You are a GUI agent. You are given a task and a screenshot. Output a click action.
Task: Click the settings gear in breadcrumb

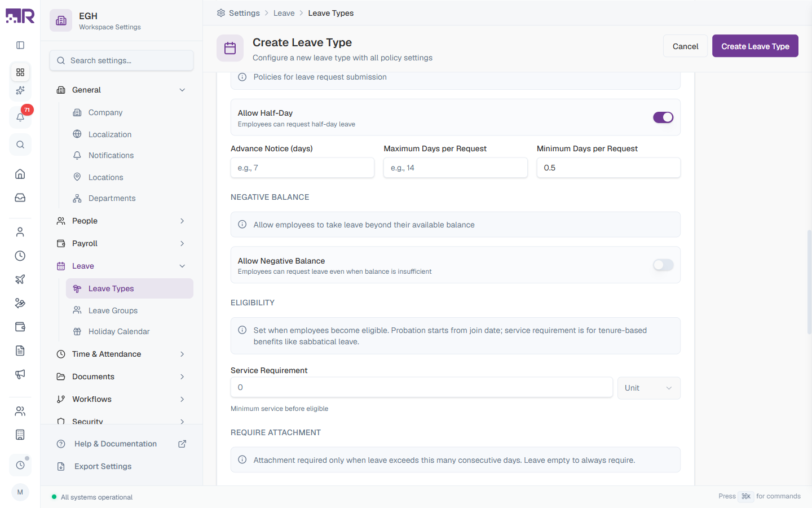click(221, 13)
